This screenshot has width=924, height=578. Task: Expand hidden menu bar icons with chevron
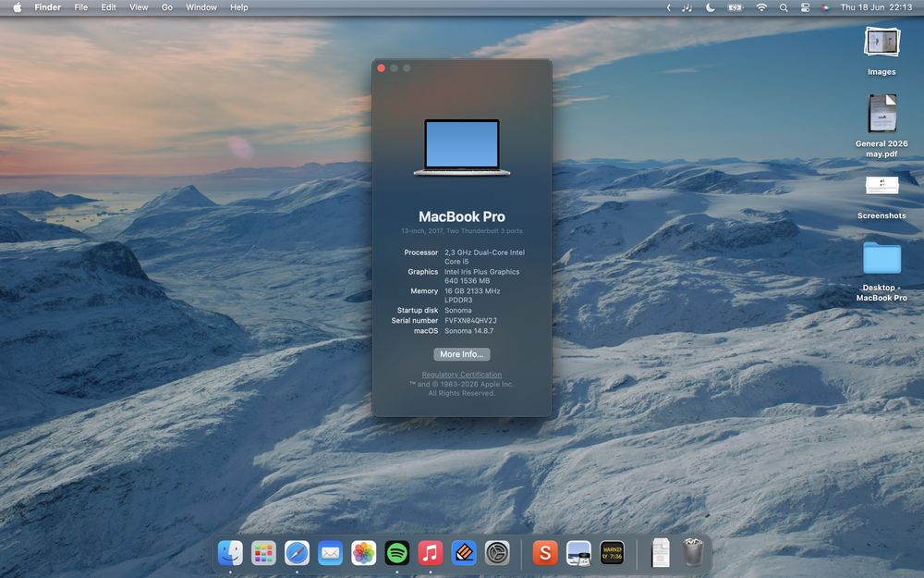point(668,7)
